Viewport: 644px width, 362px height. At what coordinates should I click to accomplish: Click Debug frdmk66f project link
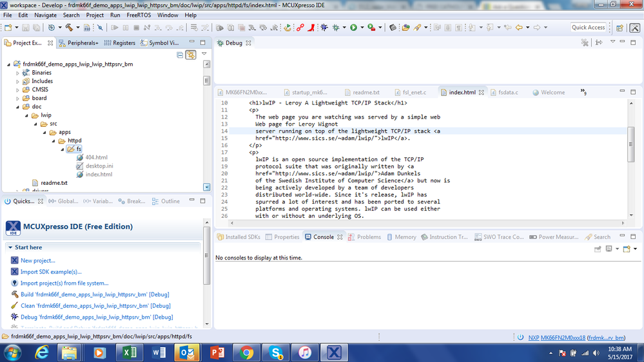(97, 317)
